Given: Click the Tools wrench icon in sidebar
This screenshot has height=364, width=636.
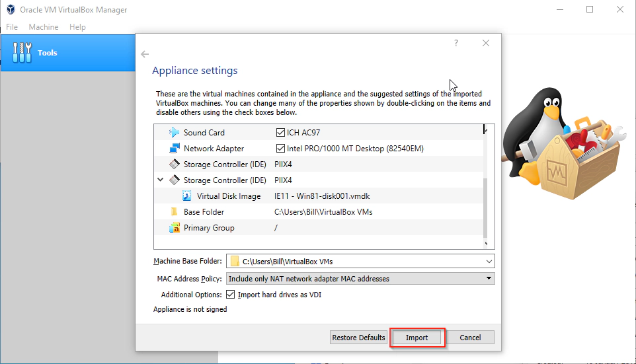Looking at the screenshot, I should coord(22,53).
